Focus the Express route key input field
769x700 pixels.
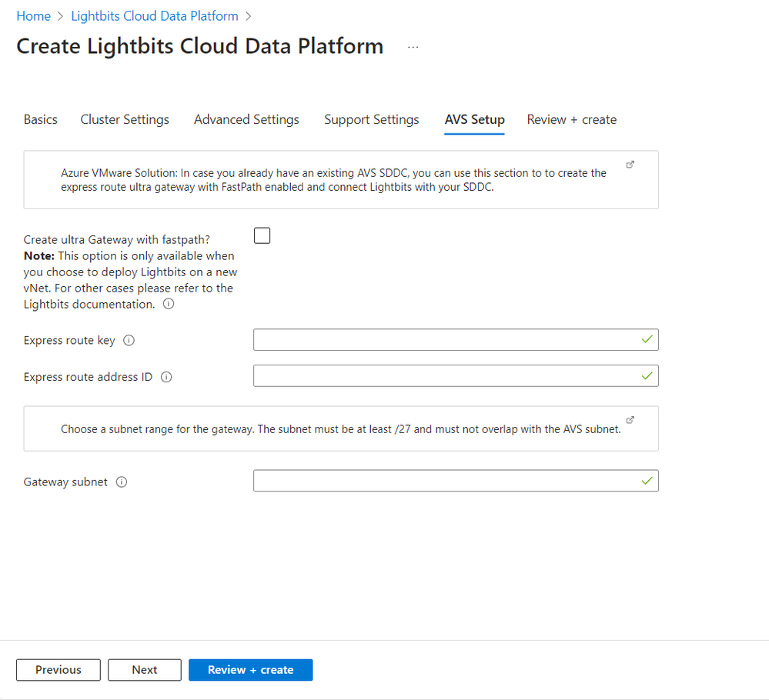point(456,340)
